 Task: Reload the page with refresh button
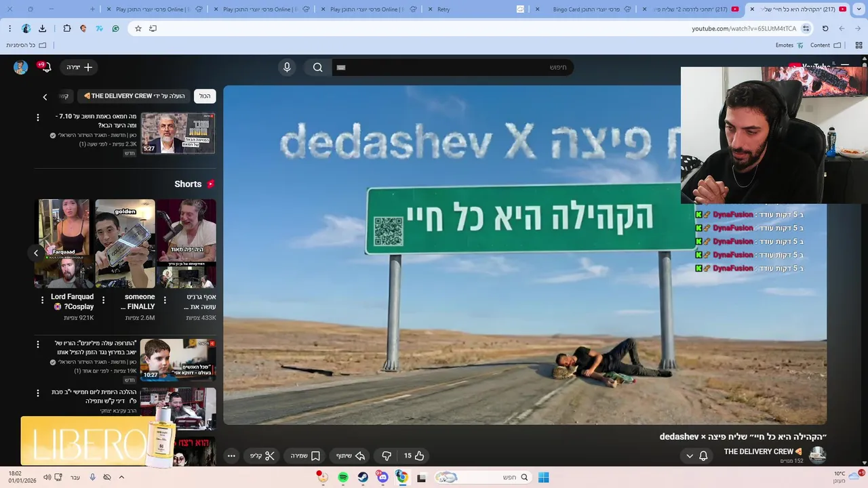[x=825, y=28]
